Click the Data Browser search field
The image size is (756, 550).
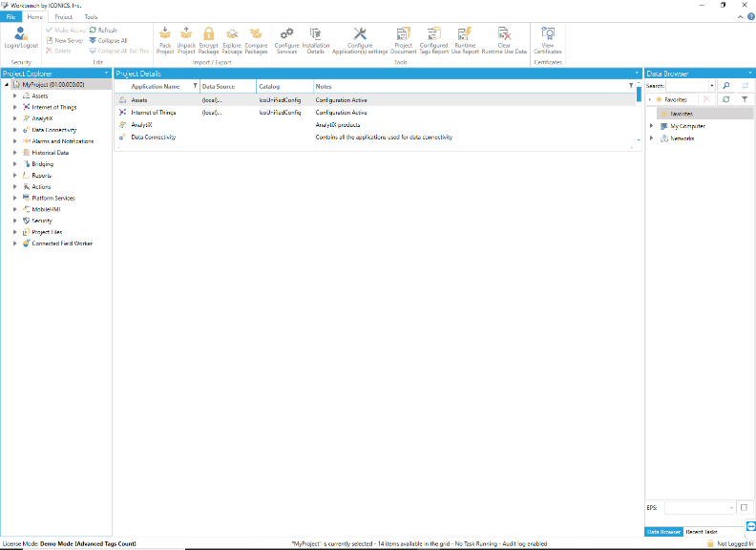click(687, 85)
